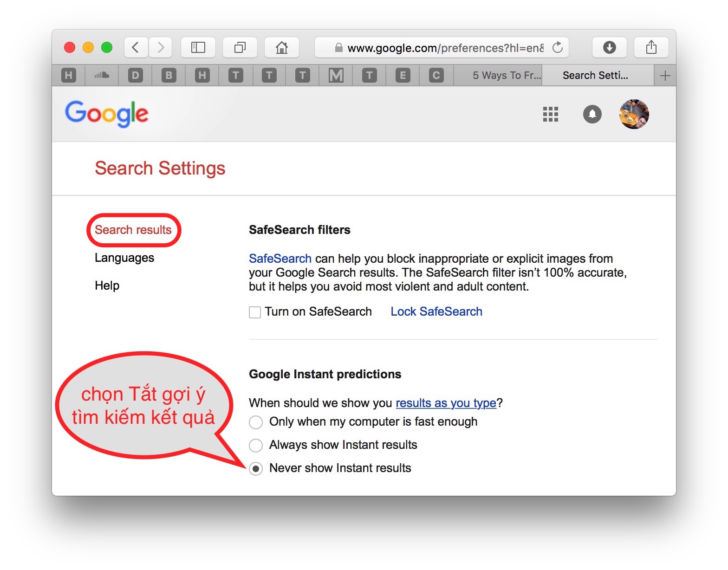Screen dimensions: 728x570
Task: Open the Google account profile picture
Action: pos(634,114)
